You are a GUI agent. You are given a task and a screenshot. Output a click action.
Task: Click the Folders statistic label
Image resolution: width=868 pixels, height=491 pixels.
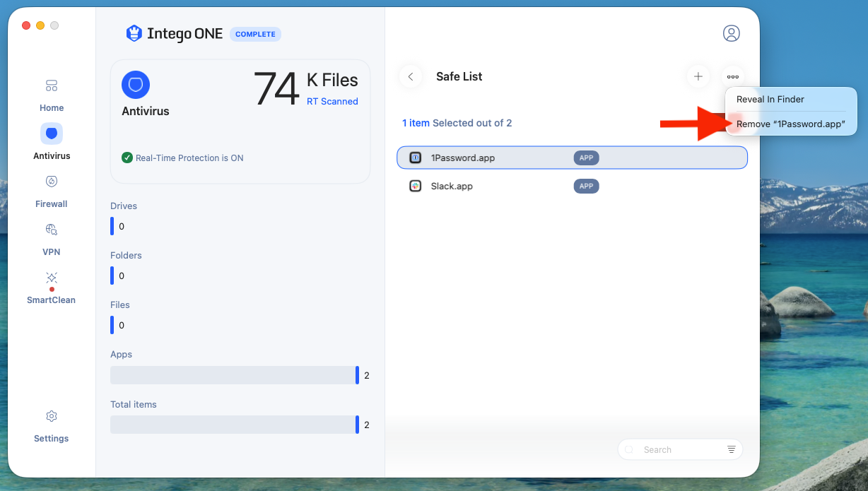pos(126,256)
